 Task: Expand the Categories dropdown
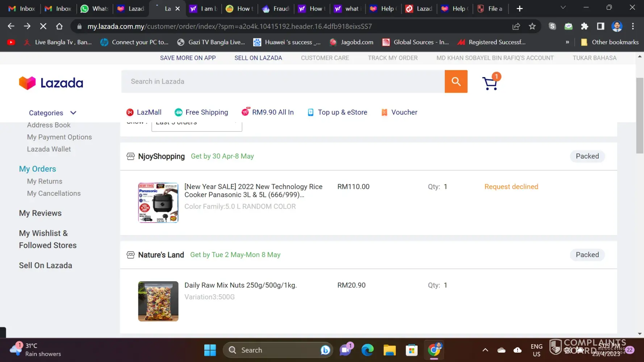[x=53, y=113]
